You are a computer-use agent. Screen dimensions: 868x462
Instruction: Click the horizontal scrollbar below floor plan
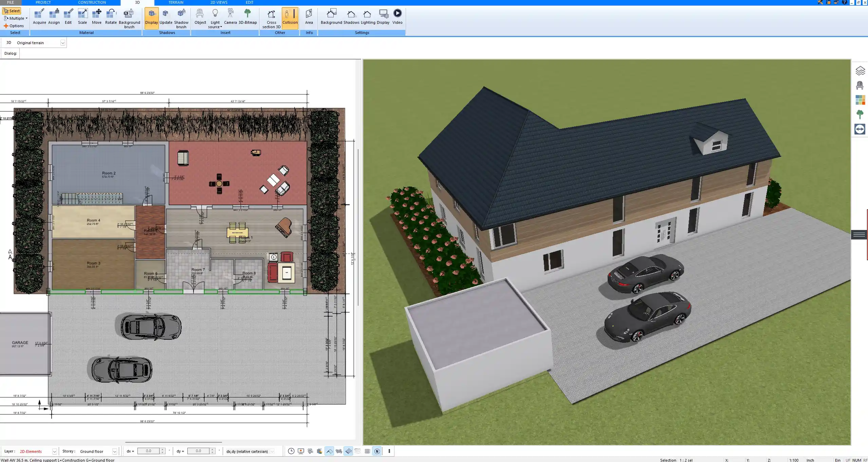[x=173, y=442]
